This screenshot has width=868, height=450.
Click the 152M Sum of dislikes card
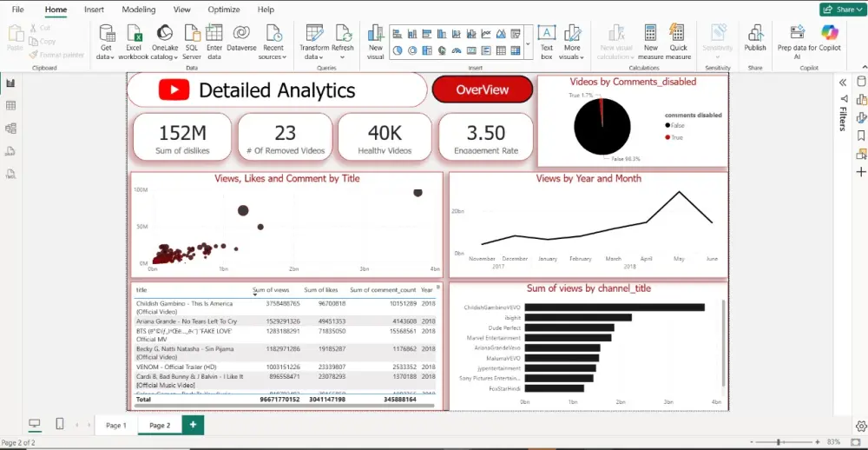[x=182, y=137]
